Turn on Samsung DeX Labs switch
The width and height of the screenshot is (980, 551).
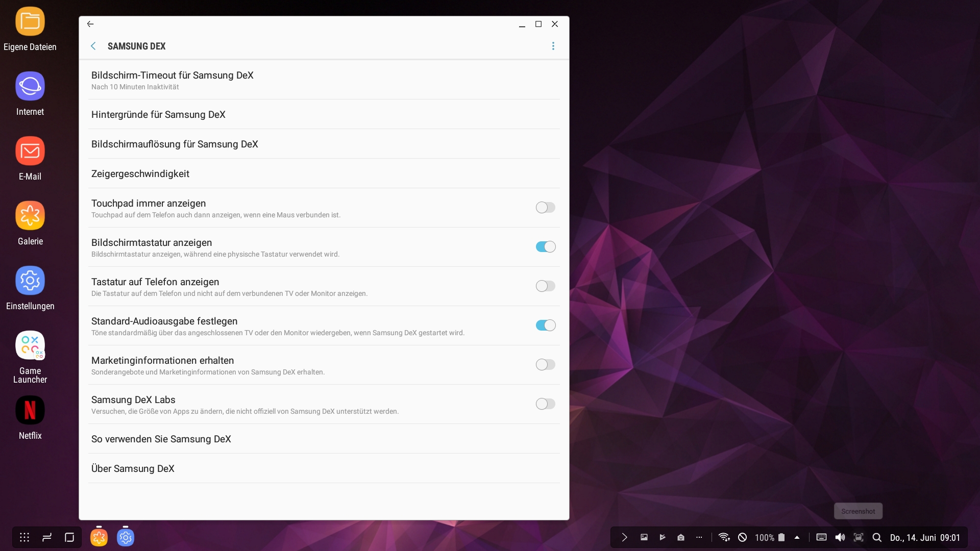545,404
